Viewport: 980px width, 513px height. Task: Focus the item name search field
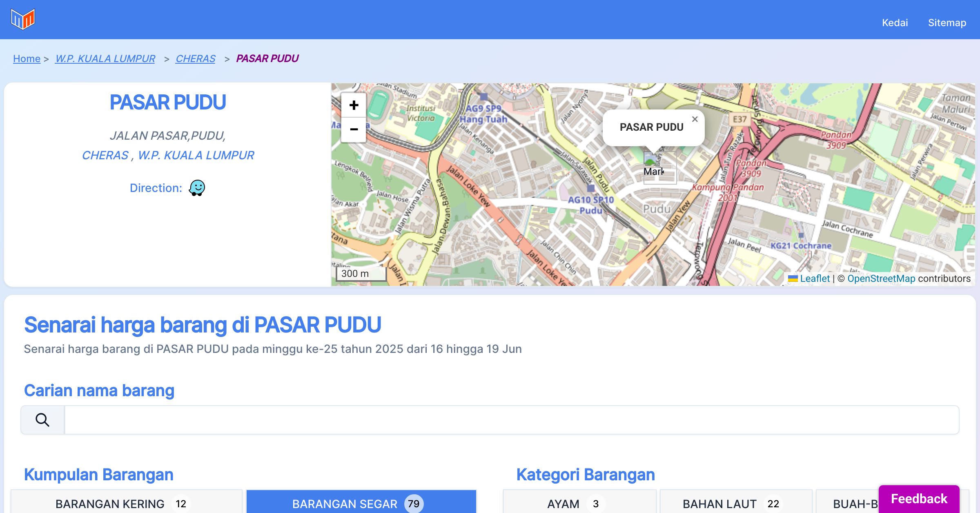[511, 420]
